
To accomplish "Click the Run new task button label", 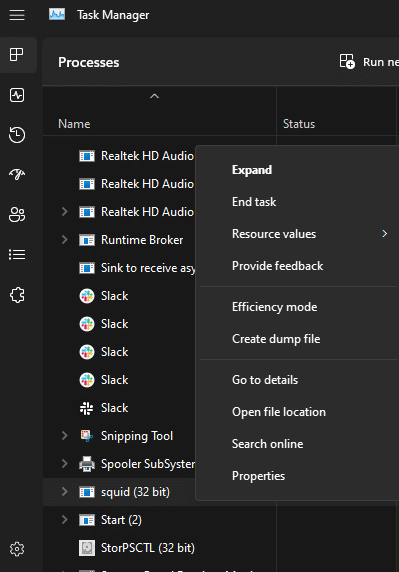I will tap(381, 62).
